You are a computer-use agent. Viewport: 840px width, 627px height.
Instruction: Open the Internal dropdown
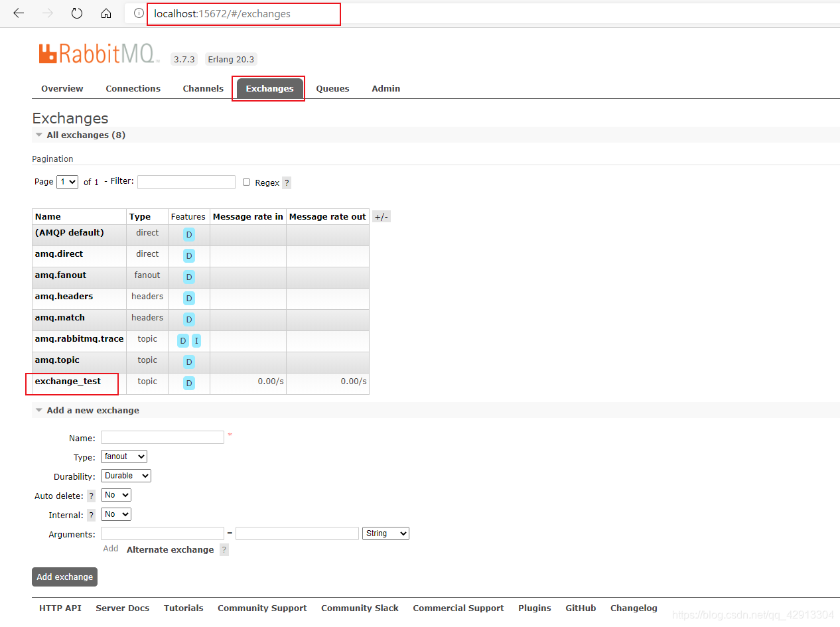tap(116, 514)
